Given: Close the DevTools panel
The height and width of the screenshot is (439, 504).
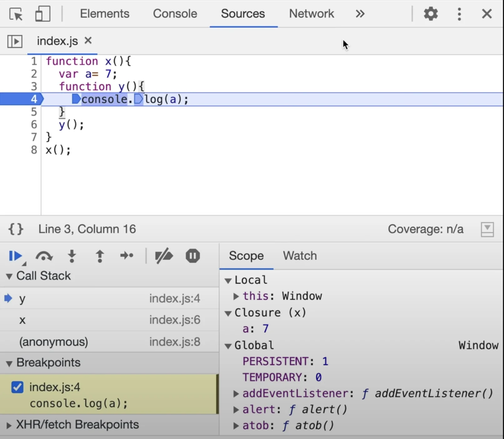Looking at the screenshot, I should 487,14.
